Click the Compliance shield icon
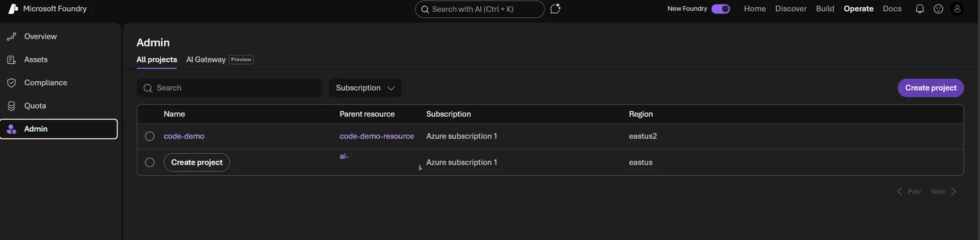This screenshot has width=980, height=240. click(11, 83)
